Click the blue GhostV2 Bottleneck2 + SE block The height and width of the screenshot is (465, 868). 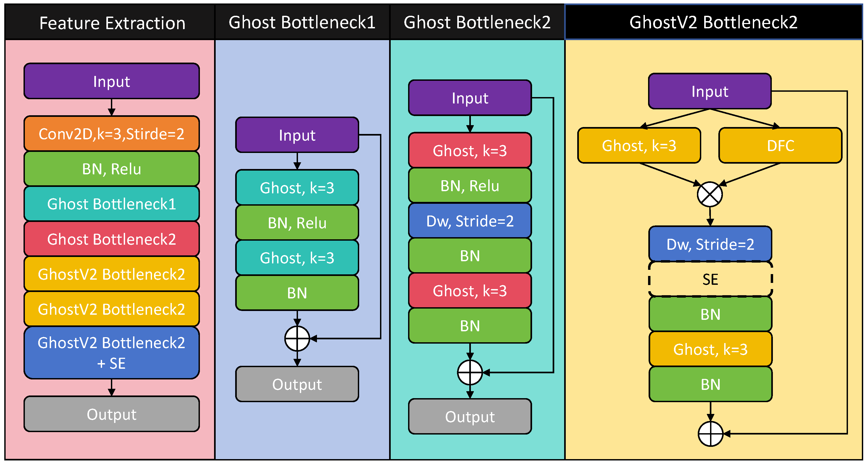(x=111, y=353)
